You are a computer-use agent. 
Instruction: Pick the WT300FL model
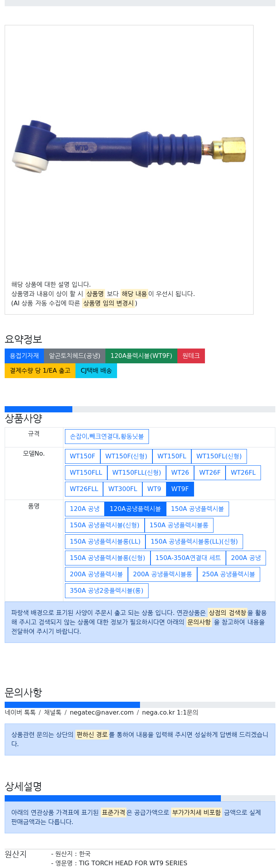(122, 489)
